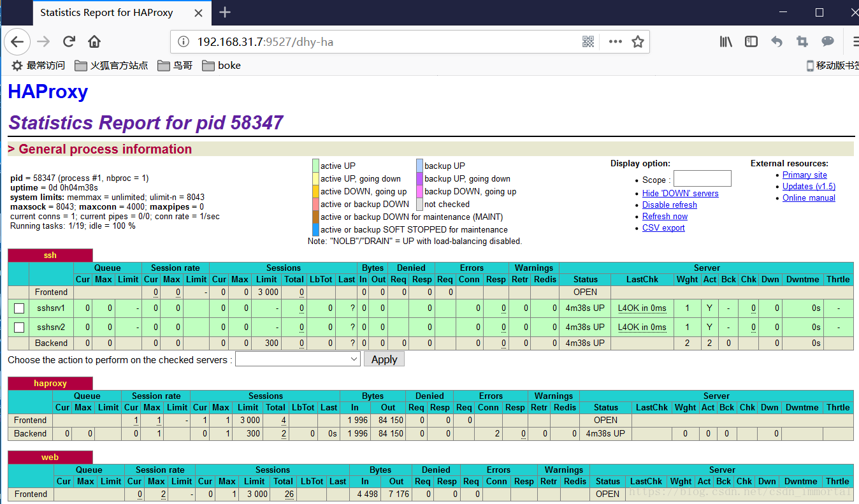Click the ssh Backend row label
The height and width of the screenshot is (504, 859).
click(51, 343)
